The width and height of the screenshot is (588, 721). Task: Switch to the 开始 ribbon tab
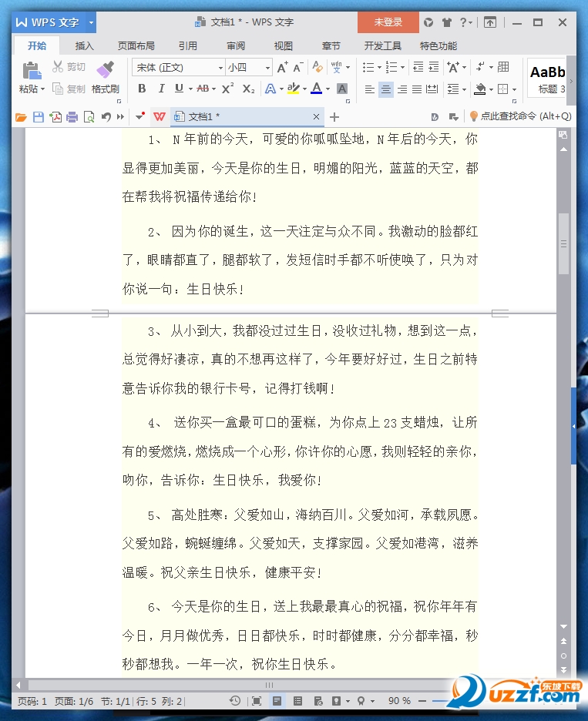(x=37, y=45)
